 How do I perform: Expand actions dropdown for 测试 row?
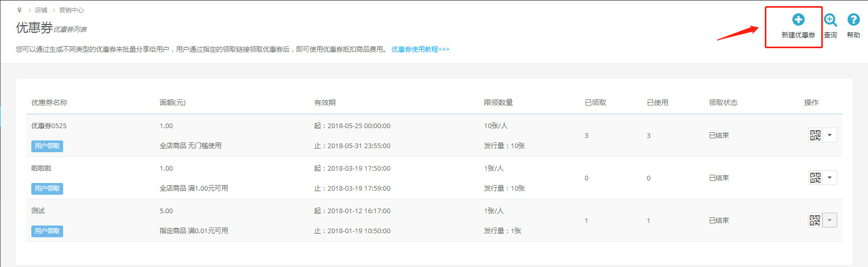(x=830, y=220)
